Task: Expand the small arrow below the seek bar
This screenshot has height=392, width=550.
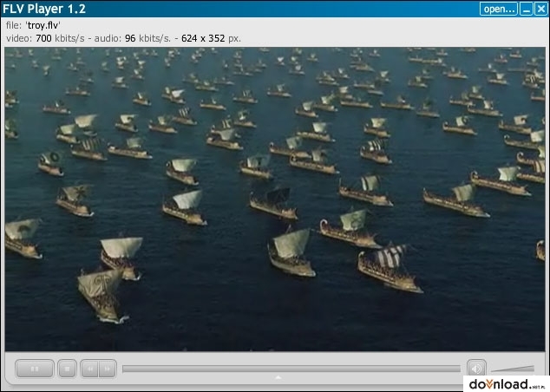Action: click(278, 377)
